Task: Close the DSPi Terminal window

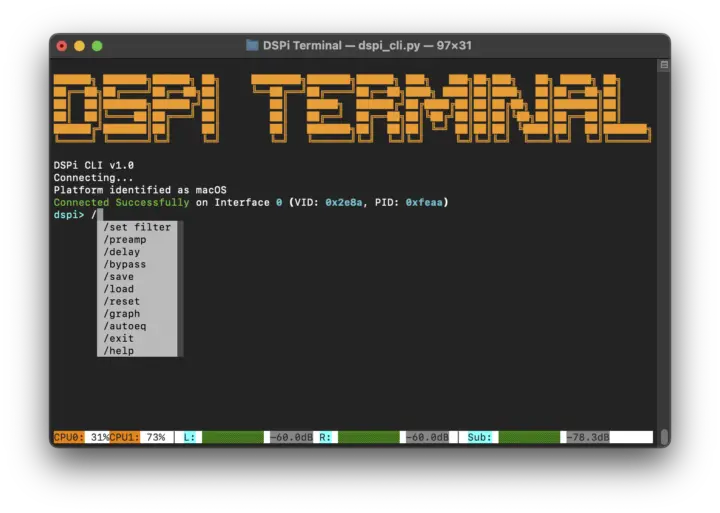Action: click(62, 46)
